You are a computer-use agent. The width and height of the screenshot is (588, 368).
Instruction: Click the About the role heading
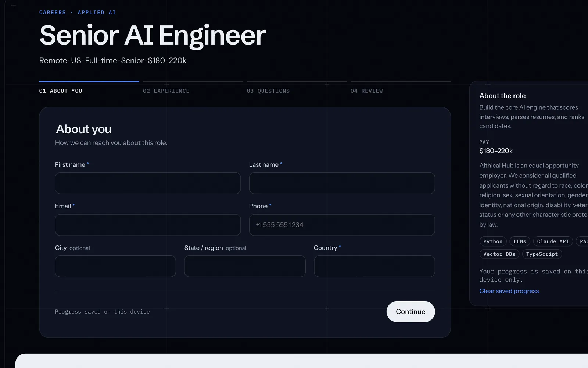coord(502,96)
